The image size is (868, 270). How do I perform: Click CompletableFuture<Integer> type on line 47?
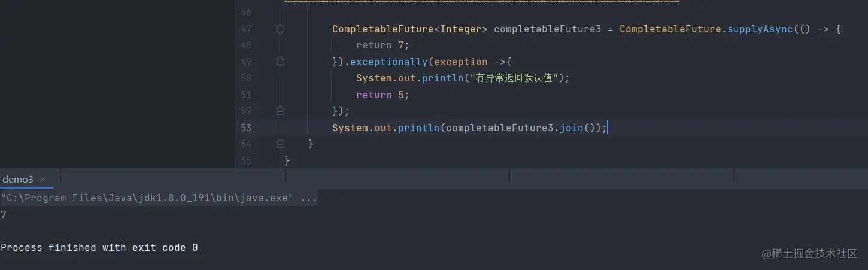[410, 29]
